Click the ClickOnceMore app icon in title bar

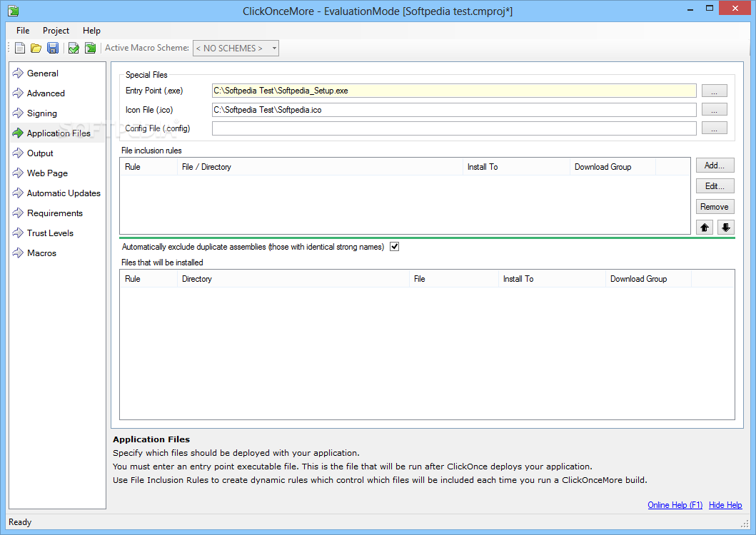pyautogui.click(x=14, y=11)
